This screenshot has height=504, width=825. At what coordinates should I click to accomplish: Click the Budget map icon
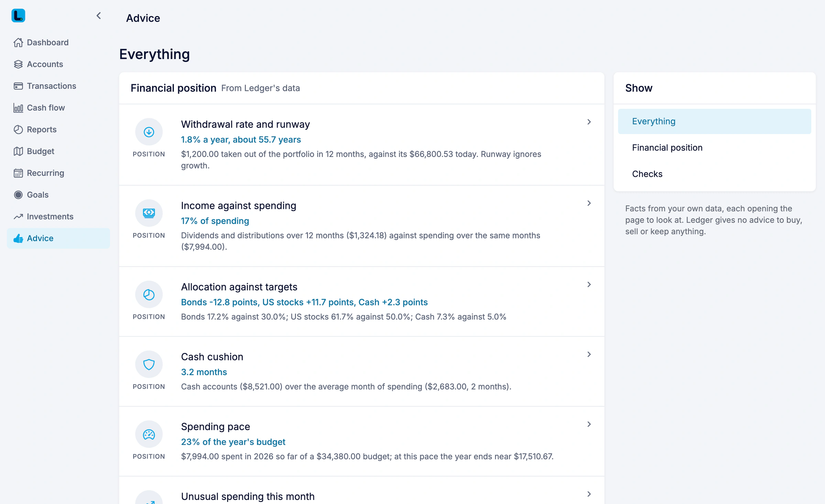(18, 151)
